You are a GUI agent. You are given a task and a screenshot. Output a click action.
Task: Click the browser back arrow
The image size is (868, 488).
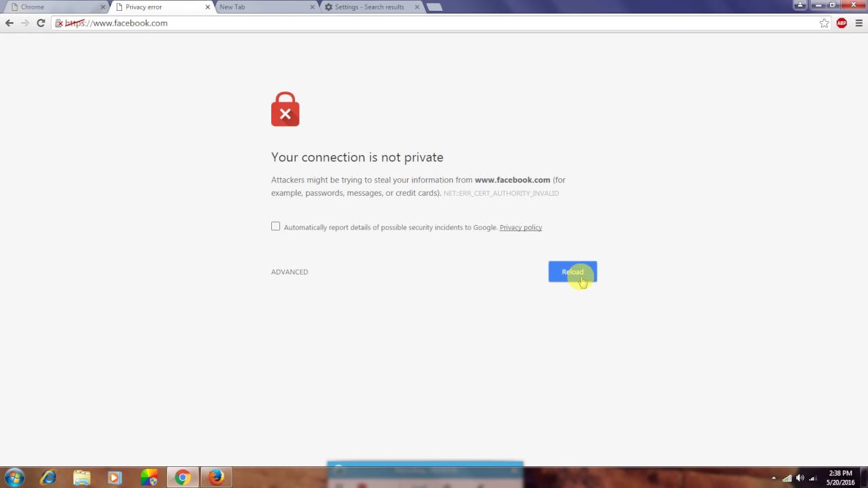click(x=9, y=23)
